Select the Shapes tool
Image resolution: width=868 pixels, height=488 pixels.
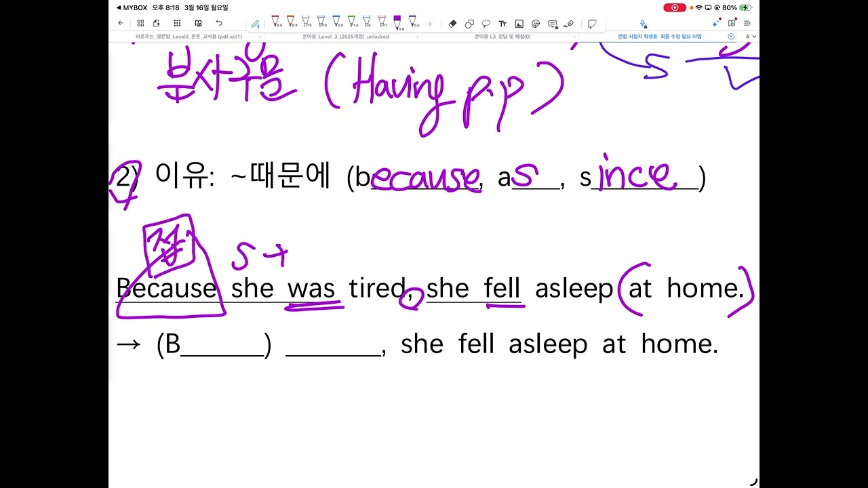tap(469, 24)
